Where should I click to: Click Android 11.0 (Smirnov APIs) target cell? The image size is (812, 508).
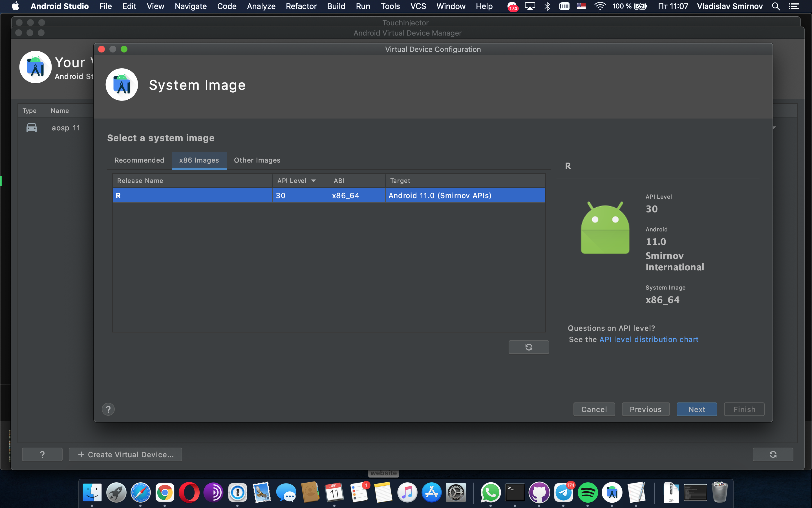(465, 195)
